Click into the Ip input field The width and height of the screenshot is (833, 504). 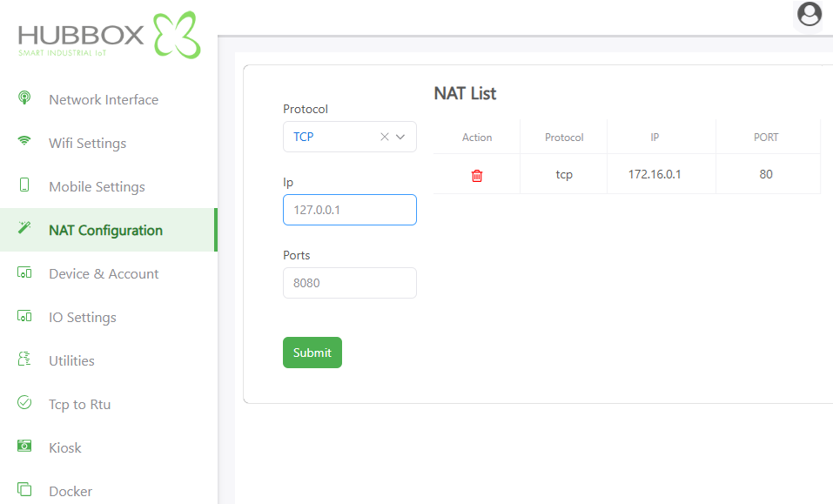point(350,210)
